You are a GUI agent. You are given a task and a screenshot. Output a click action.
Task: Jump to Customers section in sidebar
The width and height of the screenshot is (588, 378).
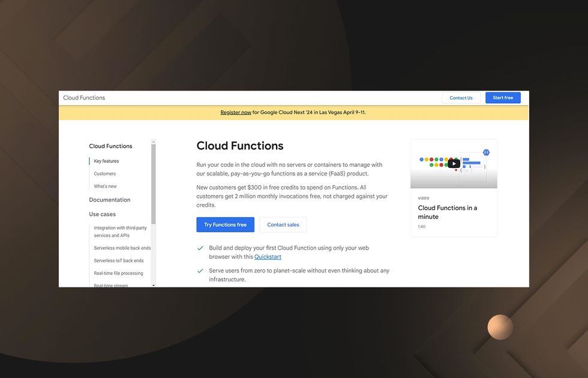pyautogui.click(x=104, y=173)
